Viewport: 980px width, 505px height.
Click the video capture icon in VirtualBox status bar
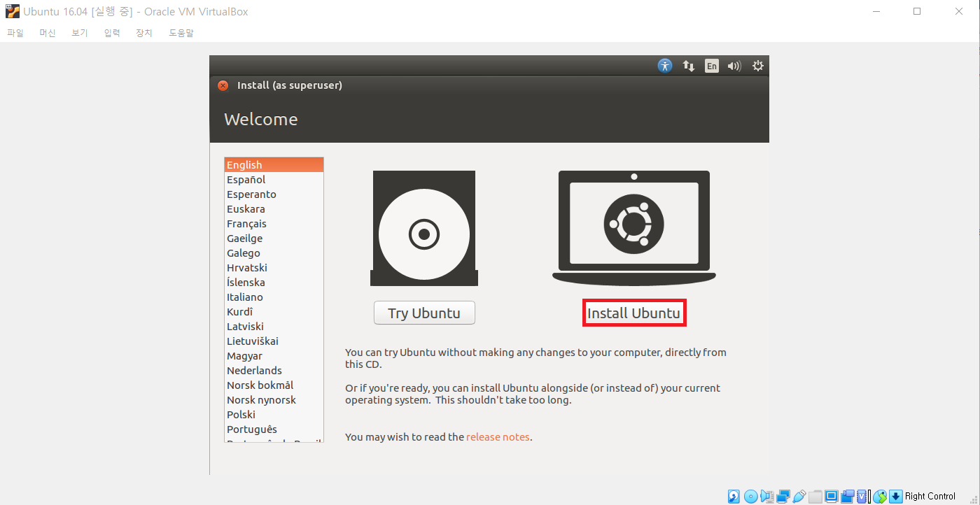click(848, 497)
